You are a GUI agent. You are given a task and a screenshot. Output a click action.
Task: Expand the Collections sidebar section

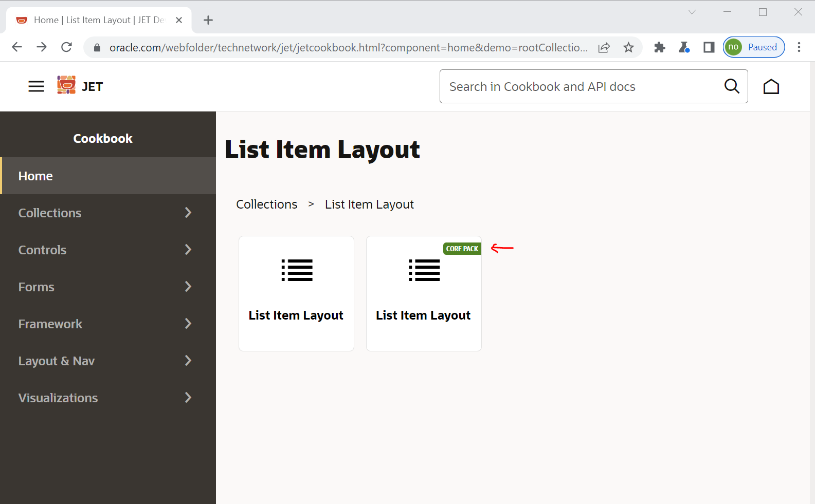pos(188,213)
